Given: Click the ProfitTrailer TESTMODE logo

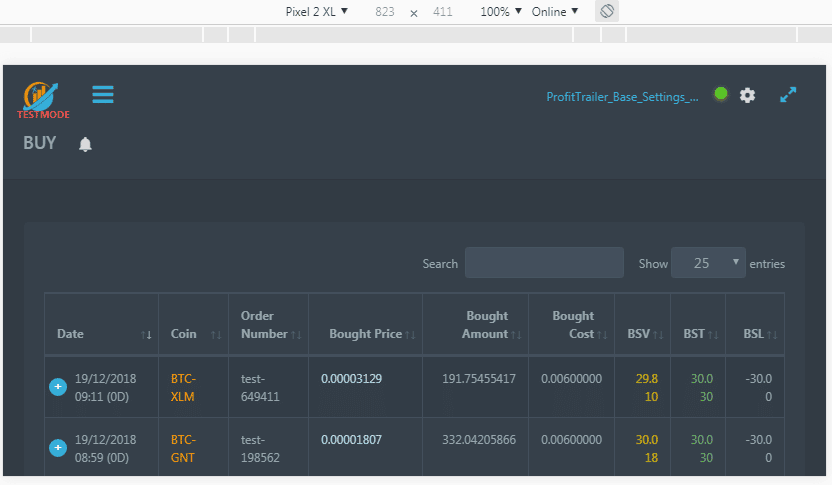Looking at the screenshot, I should (44, 99).
